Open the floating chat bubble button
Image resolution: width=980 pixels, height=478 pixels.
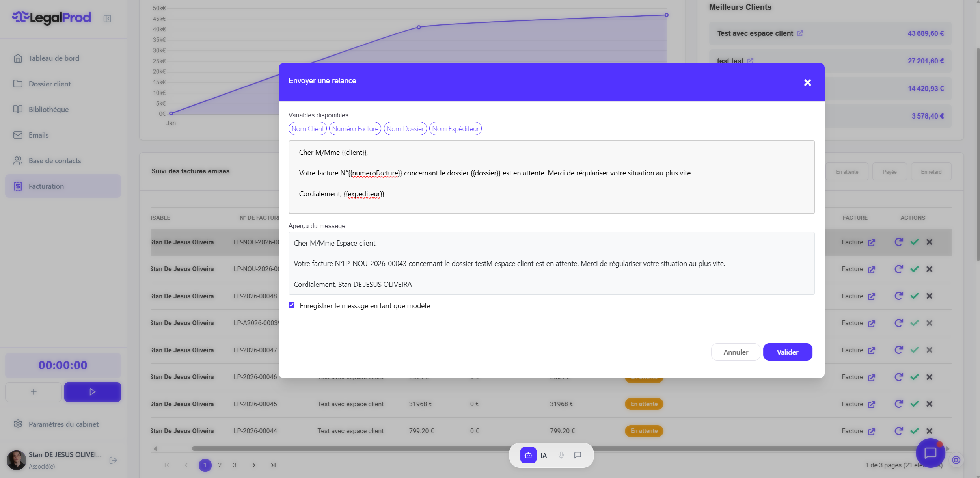pos(930,453)
